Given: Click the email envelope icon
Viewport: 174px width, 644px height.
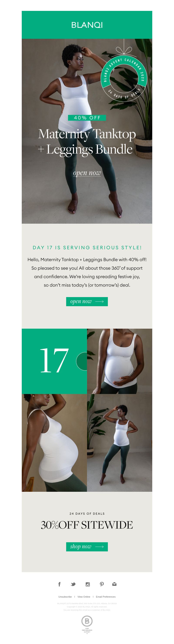Looking at the screenshot, I should tap(114, 584).
